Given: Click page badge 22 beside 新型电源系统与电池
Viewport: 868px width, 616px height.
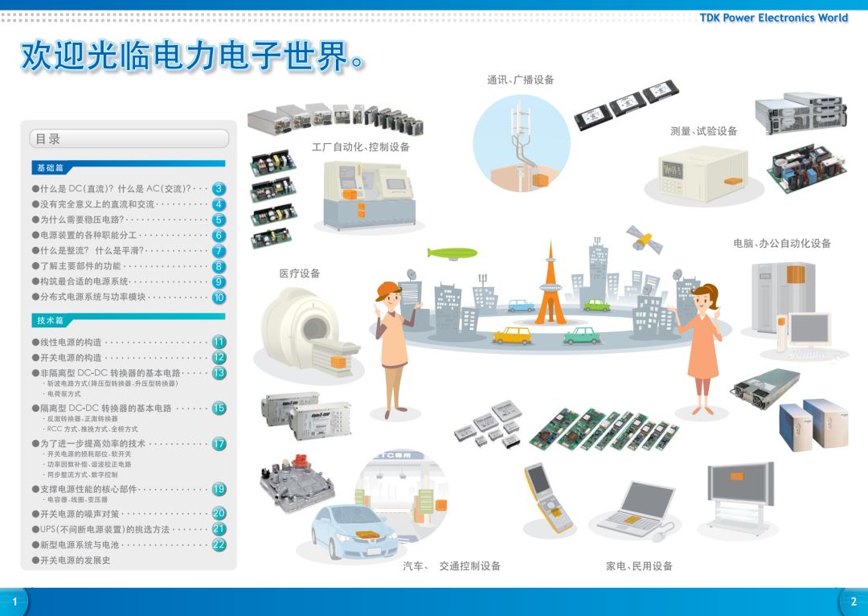Looking at the screenshot, I should [219, 544].
